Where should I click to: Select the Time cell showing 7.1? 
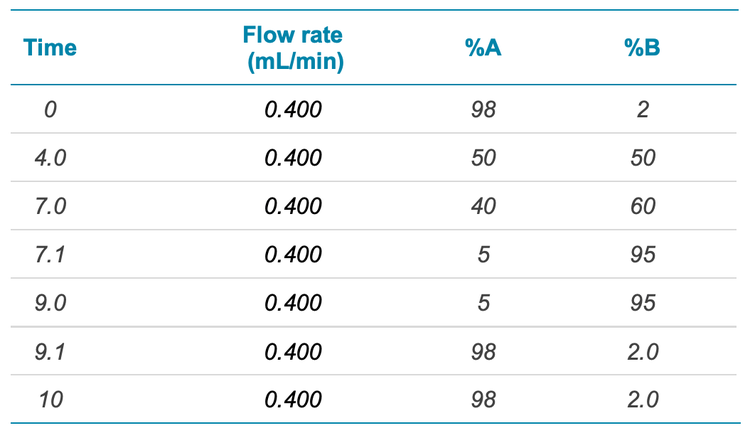(x=50, y=255)
